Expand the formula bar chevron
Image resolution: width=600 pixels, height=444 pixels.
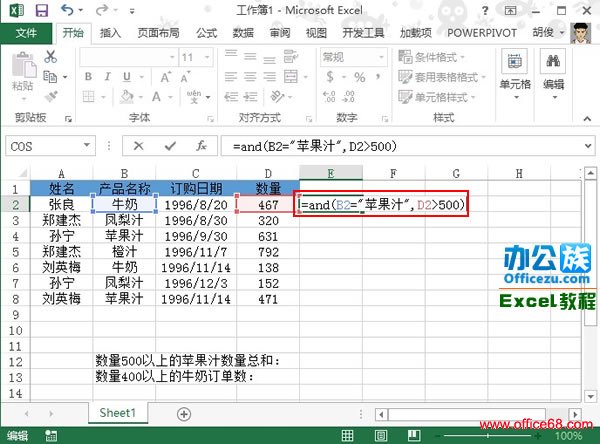pos(587,146)
